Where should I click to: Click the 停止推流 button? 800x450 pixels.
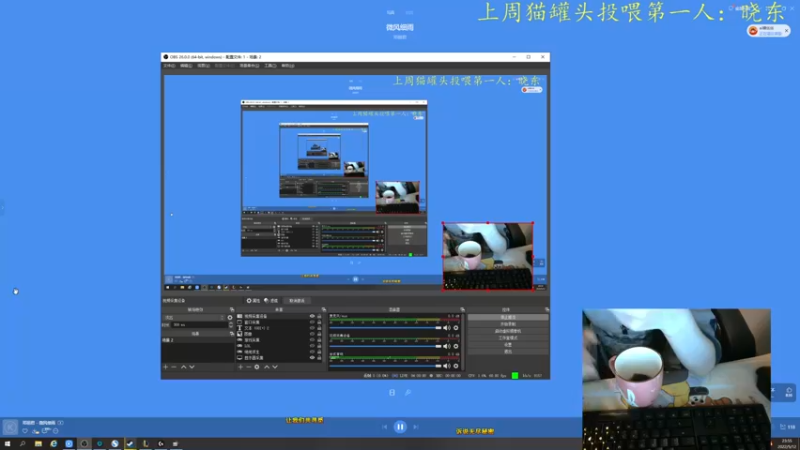click(508, 317)
